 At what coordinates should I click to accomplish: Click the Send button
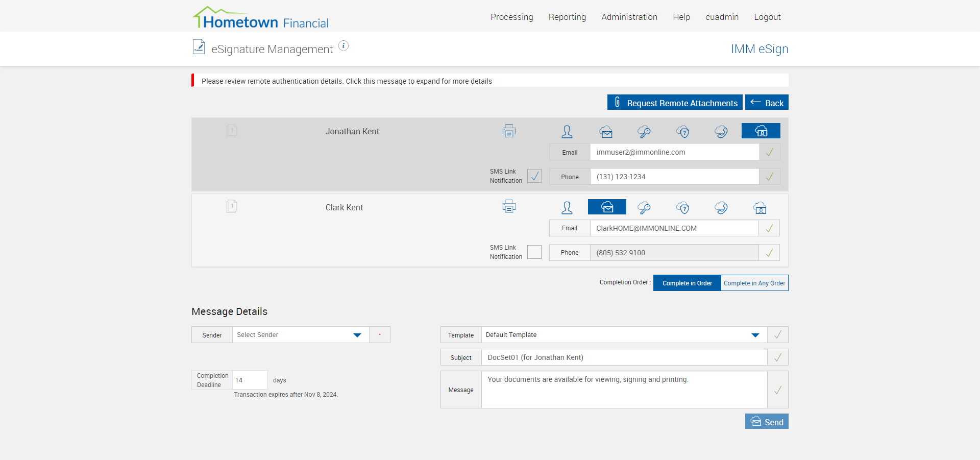pyautogui.click(x=767, y=422)
